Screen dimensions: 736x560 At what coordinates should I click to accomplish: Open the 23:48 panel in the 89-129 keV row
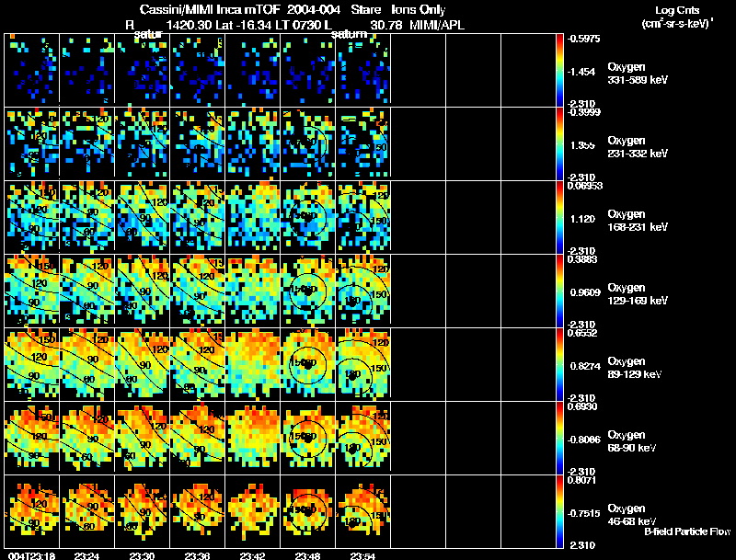[307, 365]
